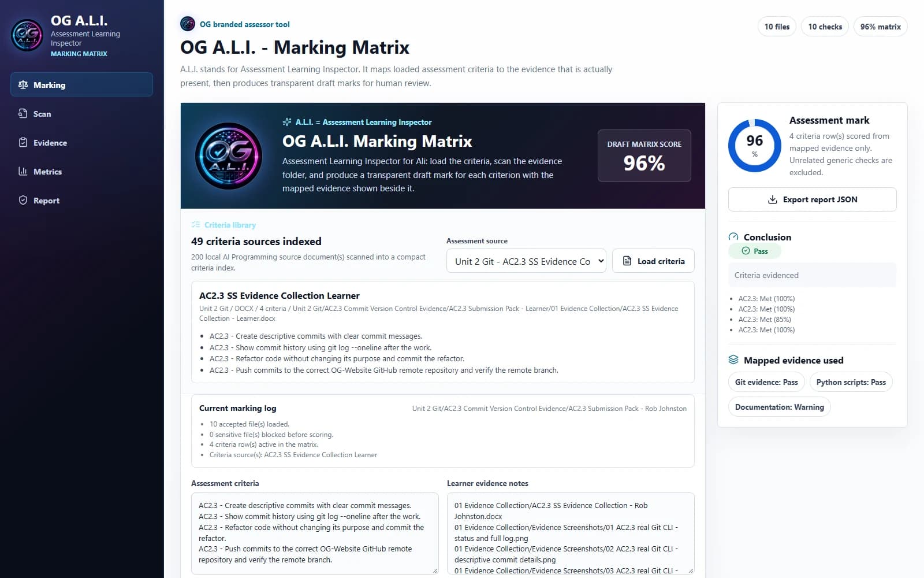
Task: Click 'Current marking log' heading
Action: tap(238, 408)
